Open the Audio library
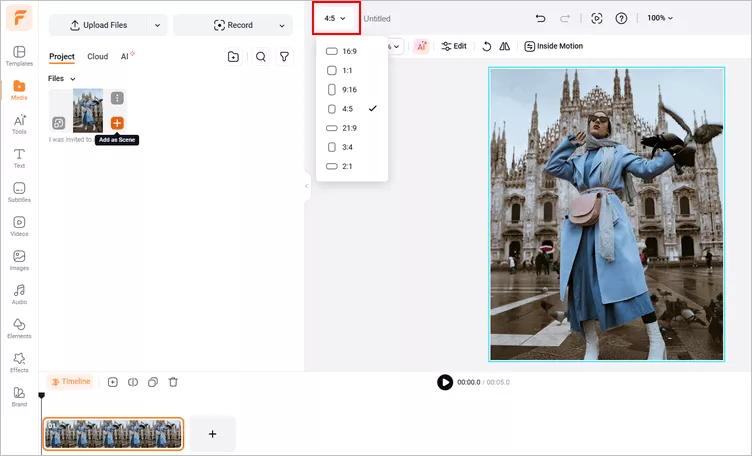This screenshot has height=456, width=752. [x=19, y=294]
